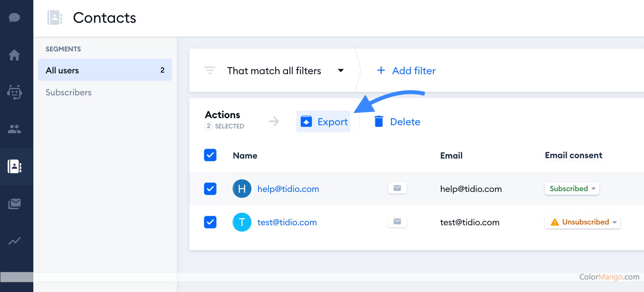Select the All users segment

coord(105,70)
